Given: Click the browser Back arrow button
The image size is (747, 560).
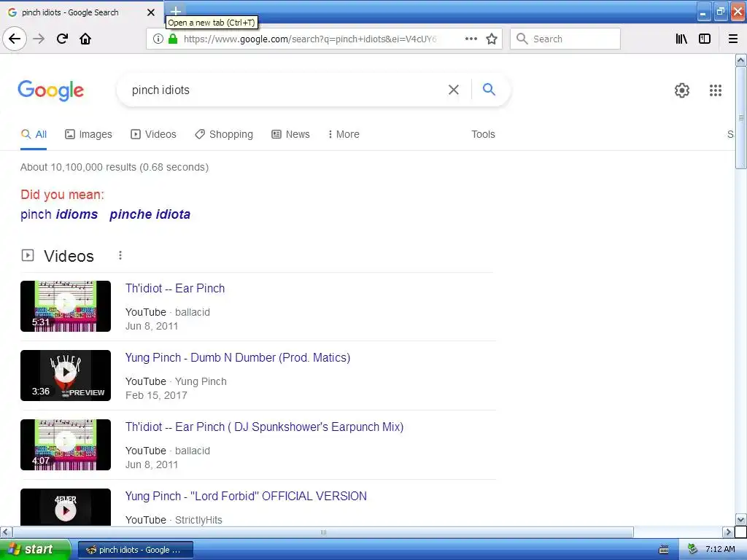Looking at the screenshot, I should click(x=15, y=39).
